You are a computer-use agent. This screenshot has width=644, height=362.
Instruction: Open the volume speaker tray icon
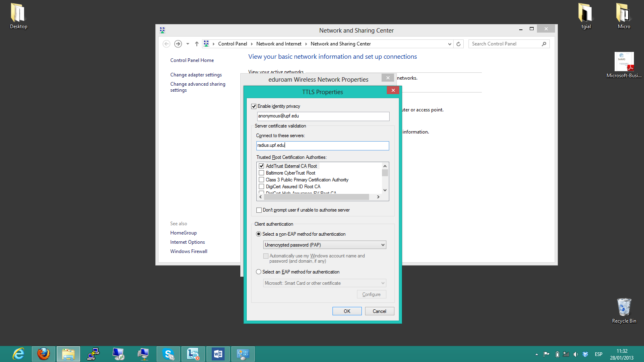tap(576, 354)
